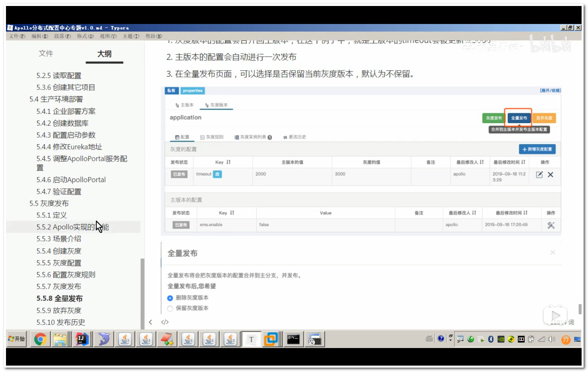Image resolution: width=588 pixels, height=372 pixels.
Task: Jump to outline item 5.5.10 发布历史
Action: point(61,322)
